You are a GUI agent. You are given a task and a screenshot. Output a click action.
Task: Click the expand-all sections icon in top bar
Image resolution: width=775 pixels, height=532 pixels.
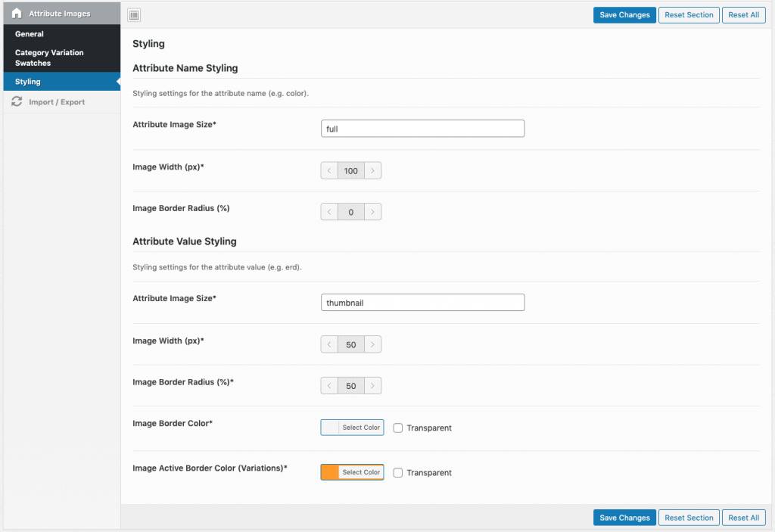133,15
